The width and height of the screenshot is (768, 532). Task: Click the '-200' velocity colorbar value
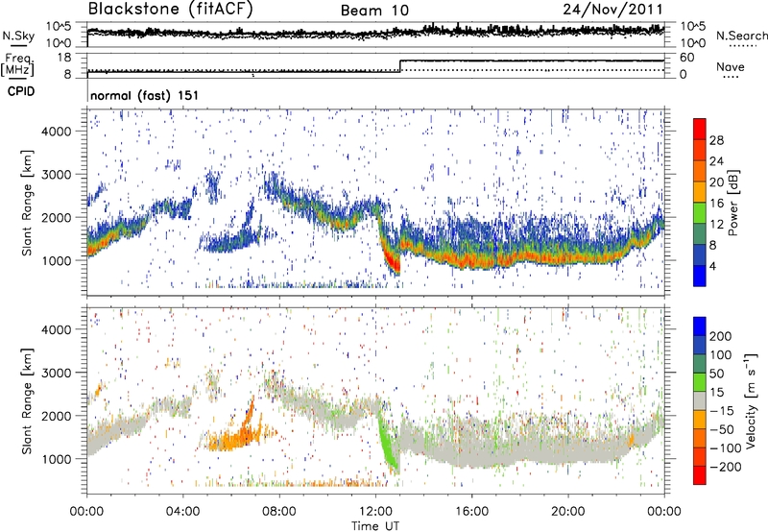726,467
